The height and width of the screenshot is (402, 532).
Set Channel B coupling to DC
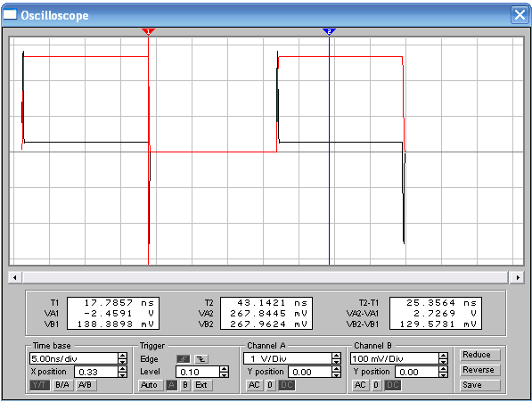click(393, 385)
